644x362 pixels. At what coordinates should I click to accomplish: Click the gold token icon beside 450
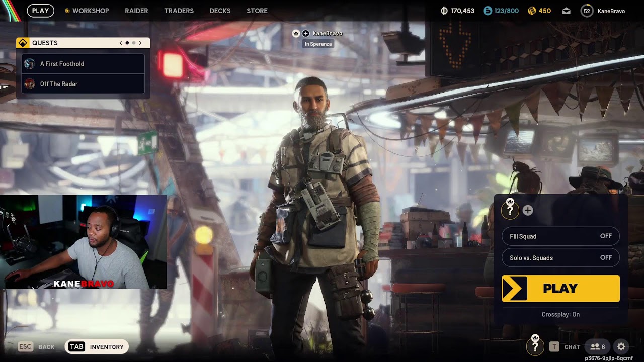coord(532,11)
